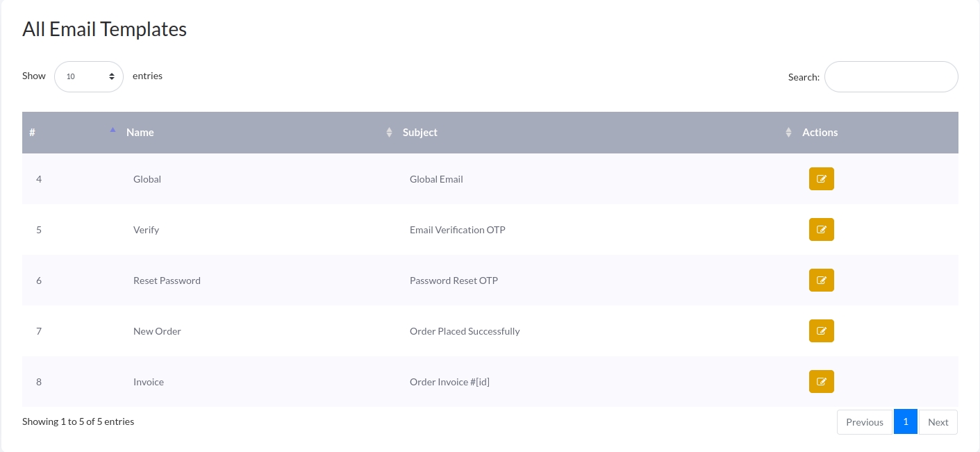Sort table by # column arrow
Image resolution: width=980 pixels, height=452 pixels.
(x=113, y=131)
